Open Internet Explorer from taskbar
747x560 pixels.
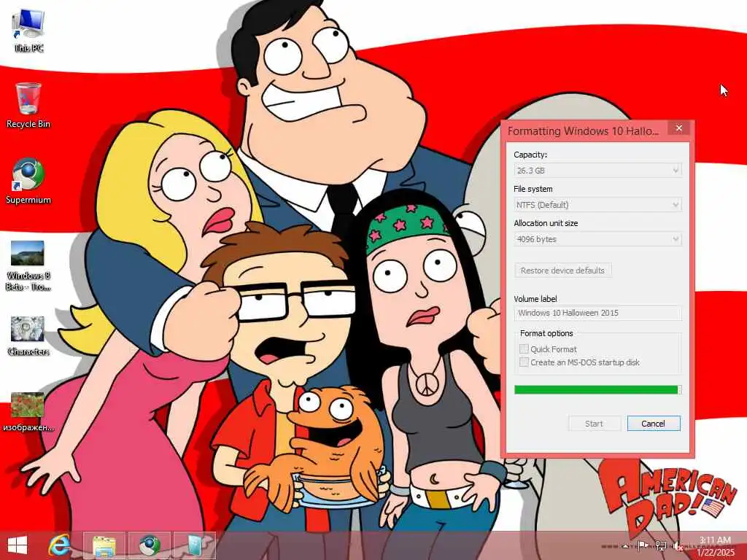60,545
